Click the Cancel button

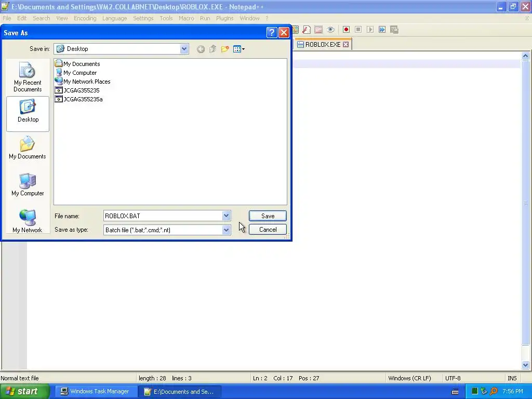268,230
